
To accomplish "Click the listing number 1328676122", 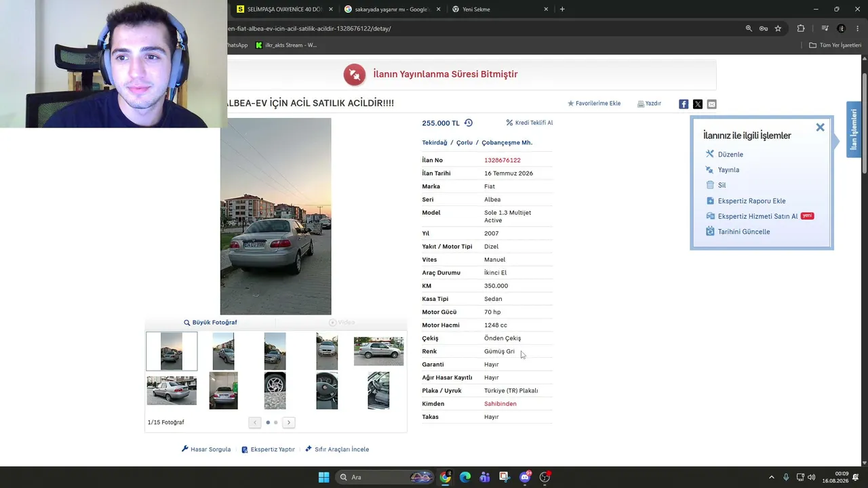I will tap(502, 161).
